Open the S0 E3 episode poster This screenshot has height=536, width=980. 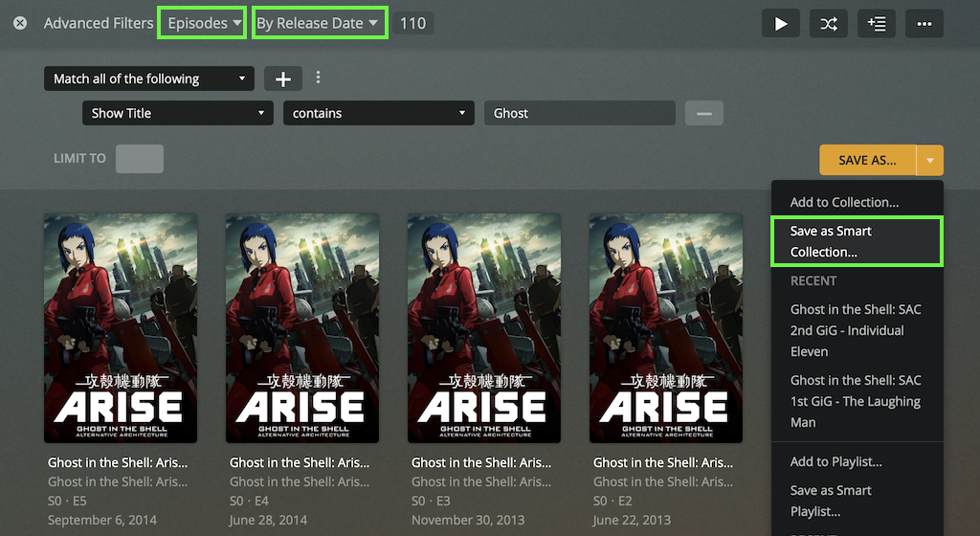[484, 328]
